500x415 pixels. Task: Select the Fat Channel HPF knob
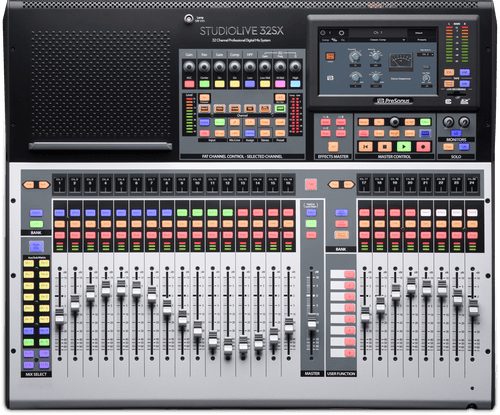point(250,67)
